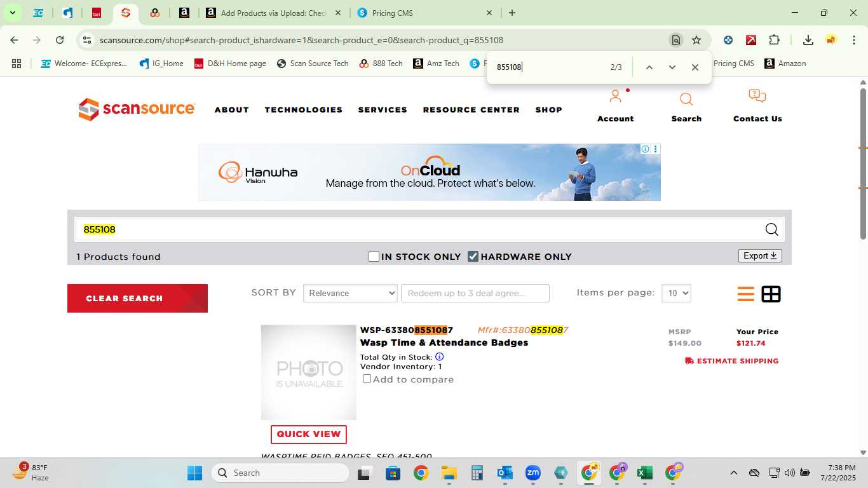Viewport: 868px width, 488px height.
Task: Click the page vertical scrollbar
Action: tap(863, 164)
